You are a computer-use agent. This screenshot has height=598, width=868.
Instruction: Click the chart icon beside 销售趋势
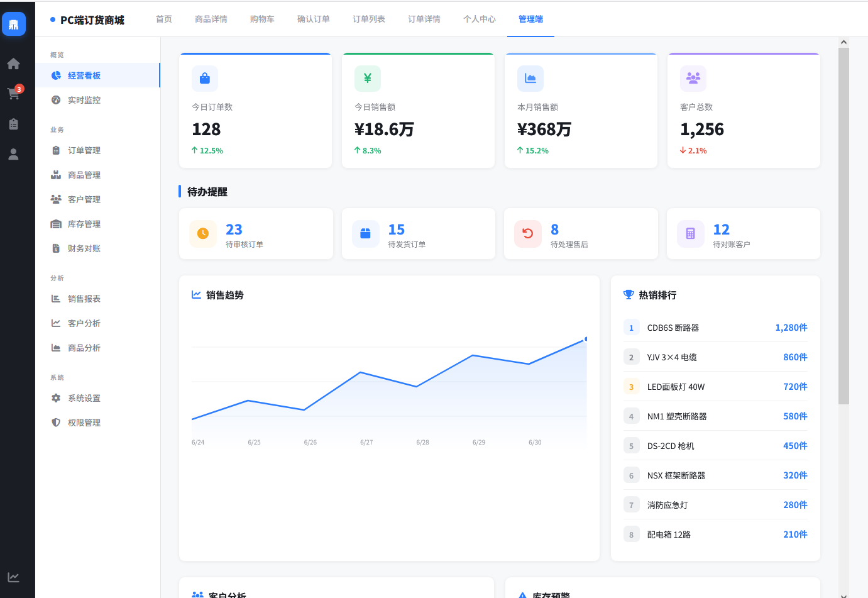(x=197, y=294)
